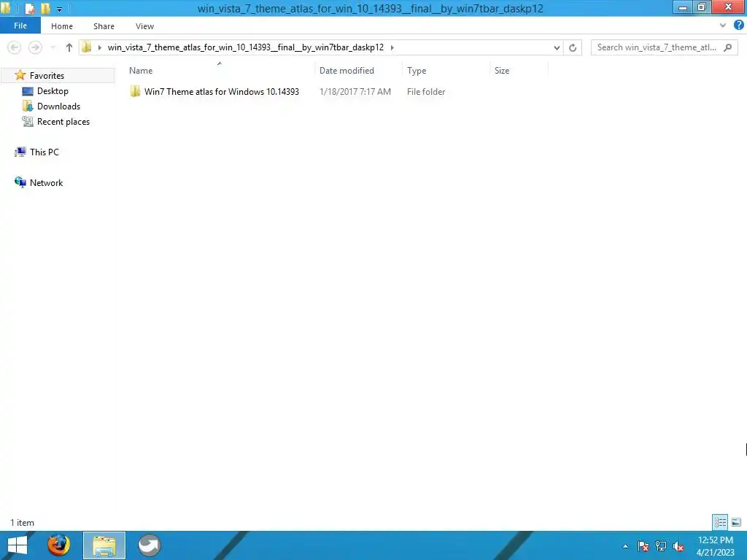Launch Firefox from the taskbar
Viewport: 747px width, 560px height.
coord(58,545)
